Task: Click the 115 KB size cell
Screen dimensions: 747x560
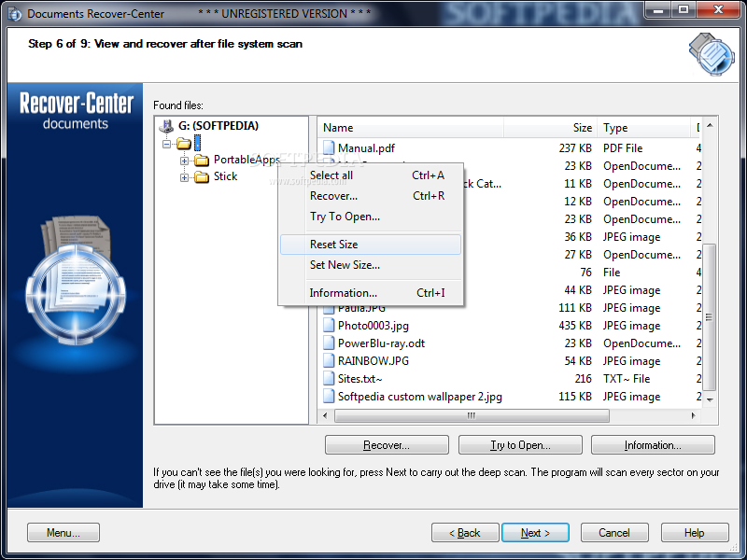Action: (575, 397)
